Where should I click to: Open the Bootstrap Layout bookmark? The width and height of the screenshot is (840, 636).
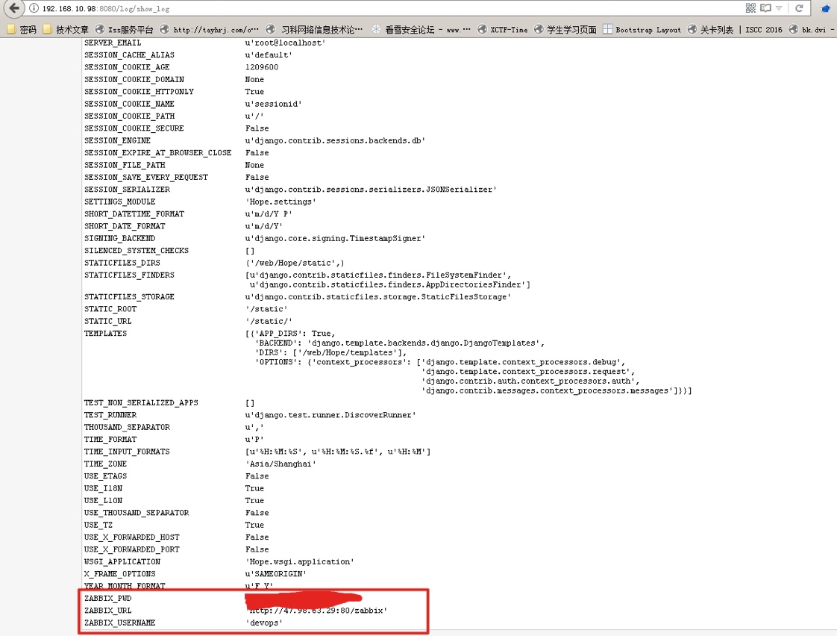(x=642, y=30)
